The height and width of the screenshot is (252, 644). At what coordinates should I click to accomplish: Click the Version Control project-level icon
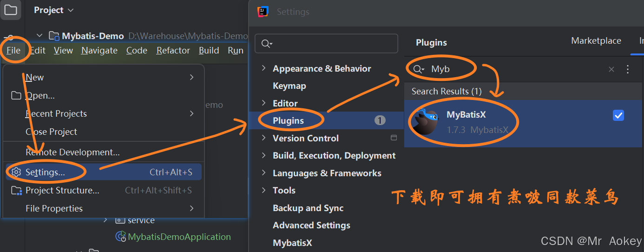(394, 138)
